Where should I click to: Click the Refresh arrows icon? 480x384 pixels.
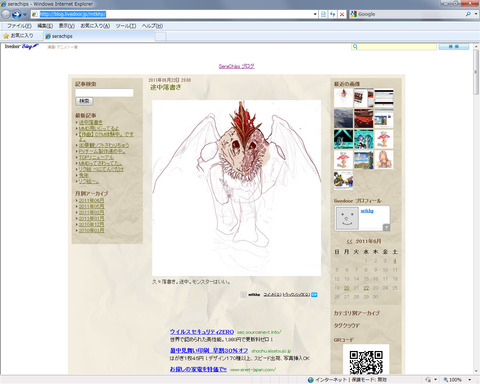tap(332, 14)
